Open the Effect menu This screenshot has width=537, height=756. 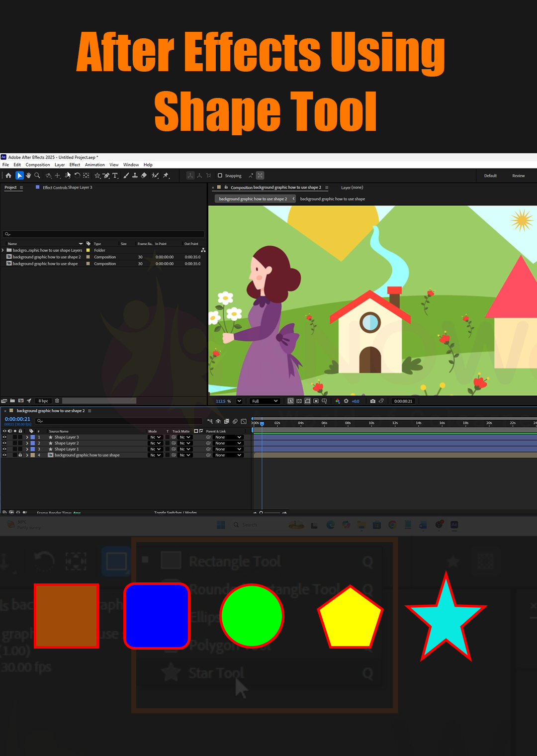75,165
